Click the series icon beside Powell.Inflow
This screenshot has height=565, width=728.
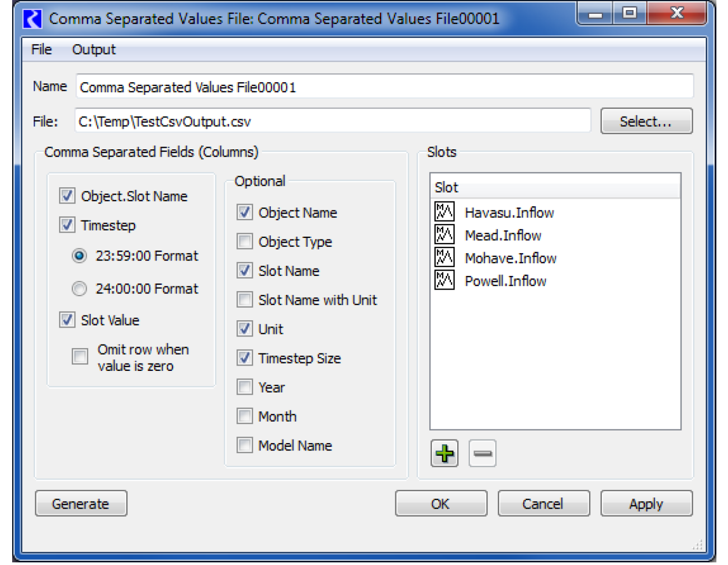click(x=444, y=280)
